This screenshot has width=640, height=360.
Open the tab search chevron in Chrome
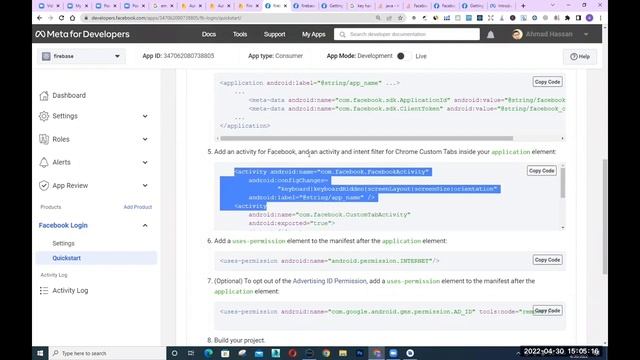click(553, 5)
